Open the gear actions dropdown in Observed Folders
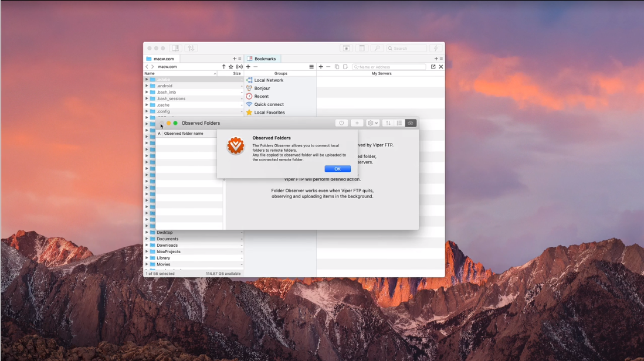The image size is (644, 361). tap(372, 123)
